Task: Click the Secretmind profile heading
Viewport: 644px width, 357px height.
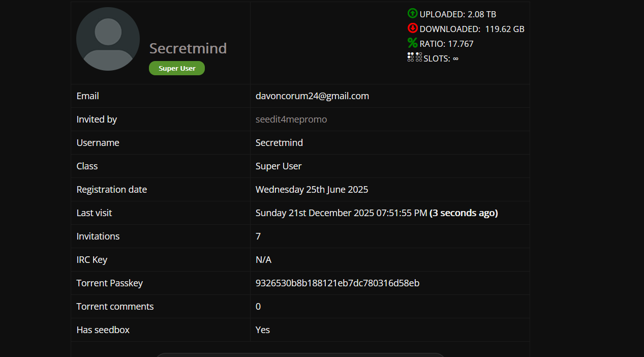Action: pos(188,48)
